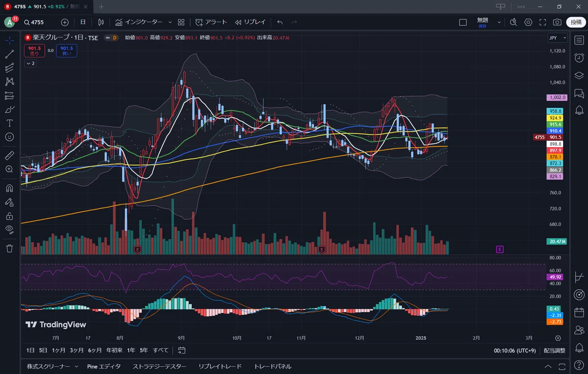Click the user profile avatar
Screen dimensions: 588x374
9,22
